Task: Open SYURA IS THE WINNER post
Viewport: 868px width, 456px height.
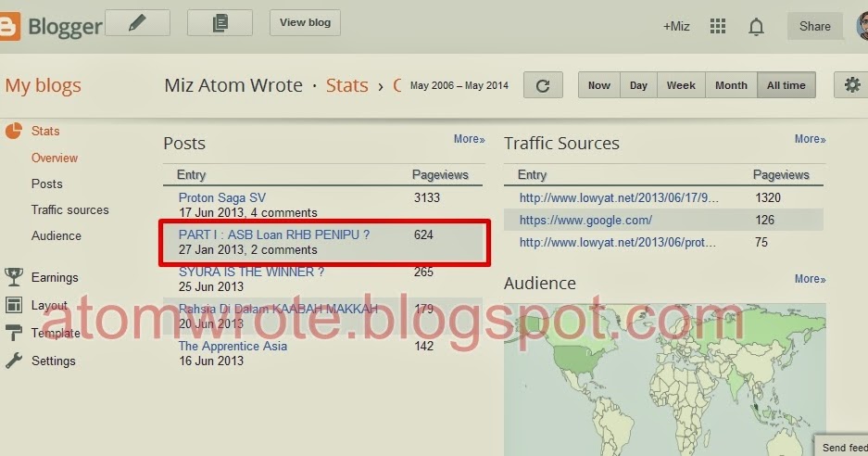Action: point(251,272)
